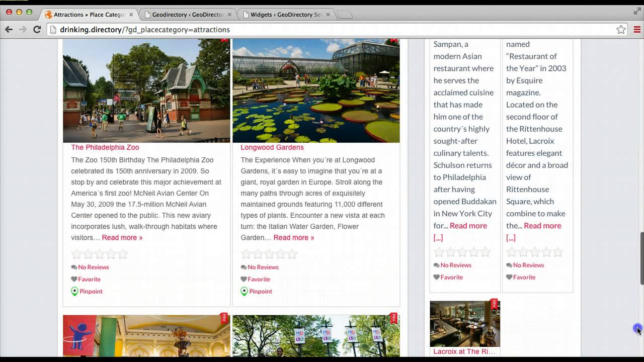The width and height of the screenshot is (644, 362).
Task: Open The Philadelphia Zoo listing title
Action: click(x=105, y=147)
